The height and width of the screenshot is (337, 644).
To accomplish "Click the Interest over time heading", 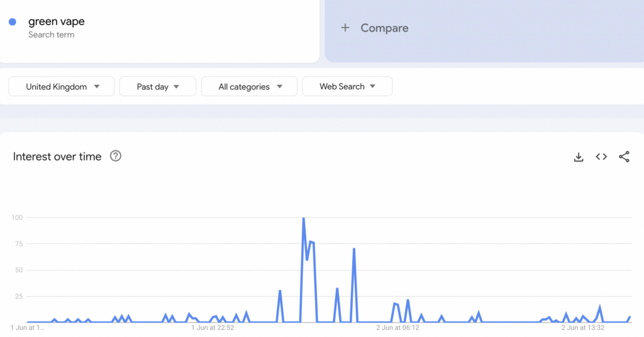I will (57, 157).
